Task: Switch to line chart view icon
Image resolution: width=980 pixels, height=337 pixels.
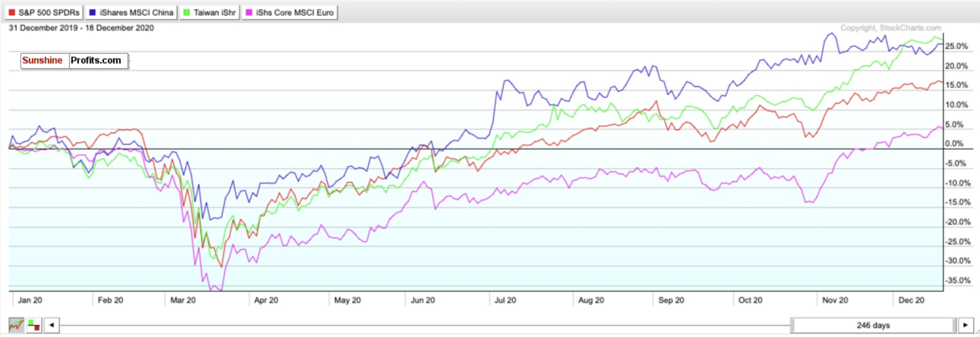Action: click(x=16, y=325)
